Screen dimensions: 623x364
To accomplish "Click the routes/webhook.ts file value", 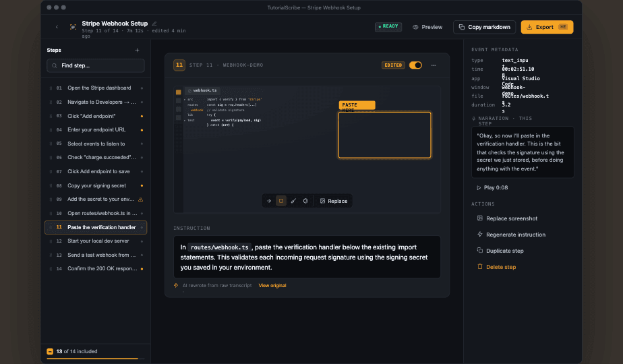I will tap(525, 98).
